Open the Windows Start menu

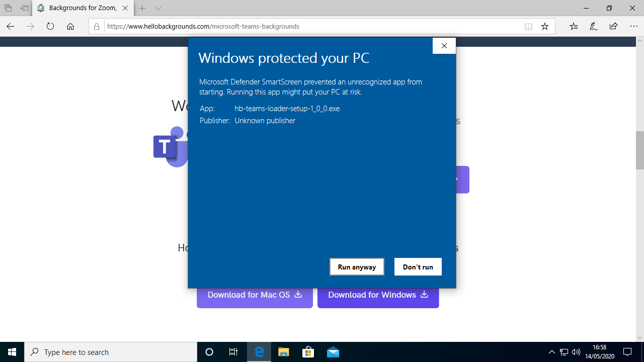click(x=12, y=352)
